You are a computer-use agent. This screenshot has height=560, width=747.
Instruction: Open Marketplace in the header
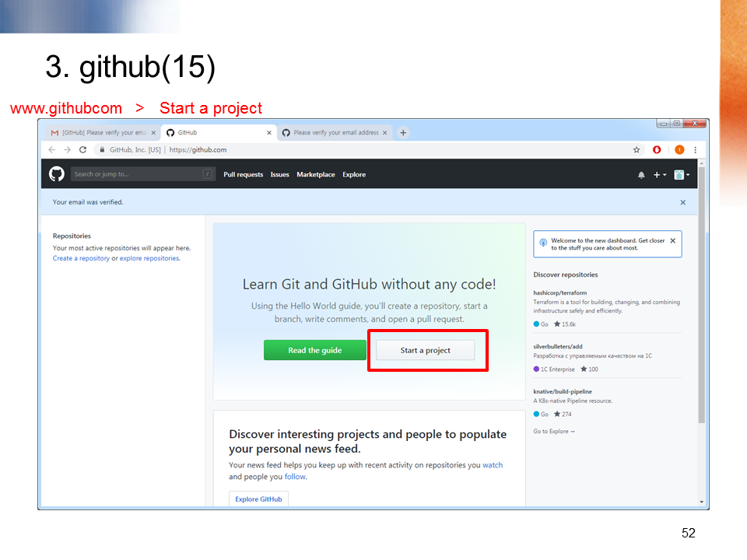[x=316, y=175]
